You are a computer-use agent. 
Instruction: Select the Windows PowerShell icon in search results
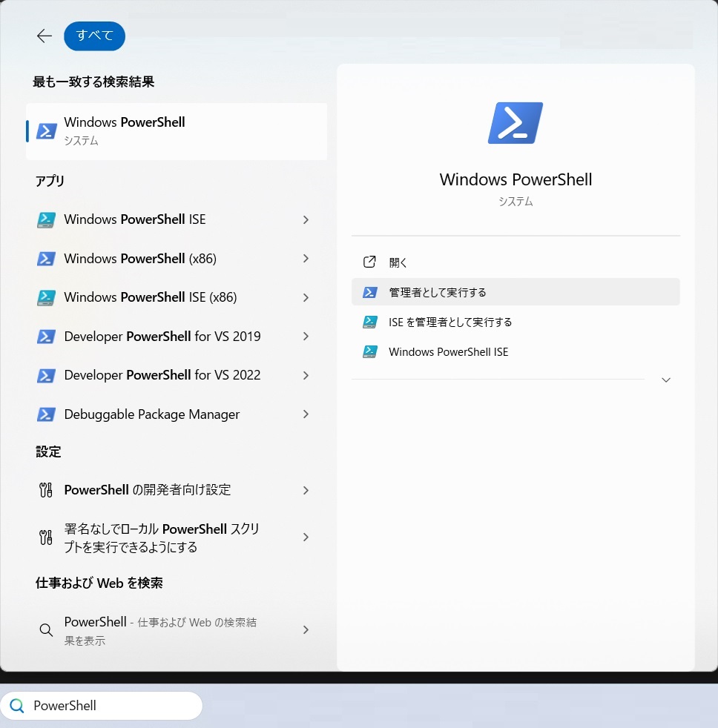(45, 130)
